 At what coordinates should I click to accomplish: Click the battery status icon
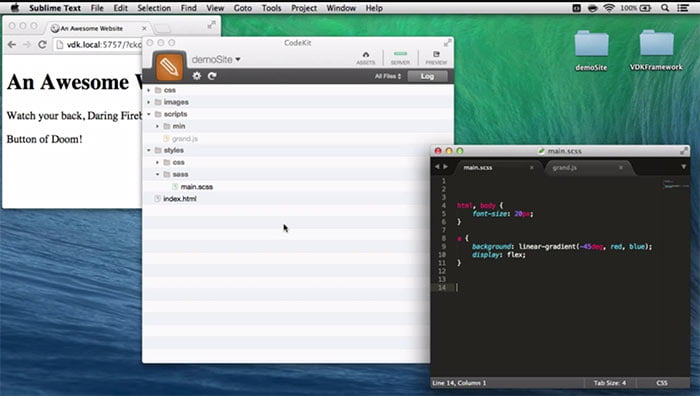(646, 8)
